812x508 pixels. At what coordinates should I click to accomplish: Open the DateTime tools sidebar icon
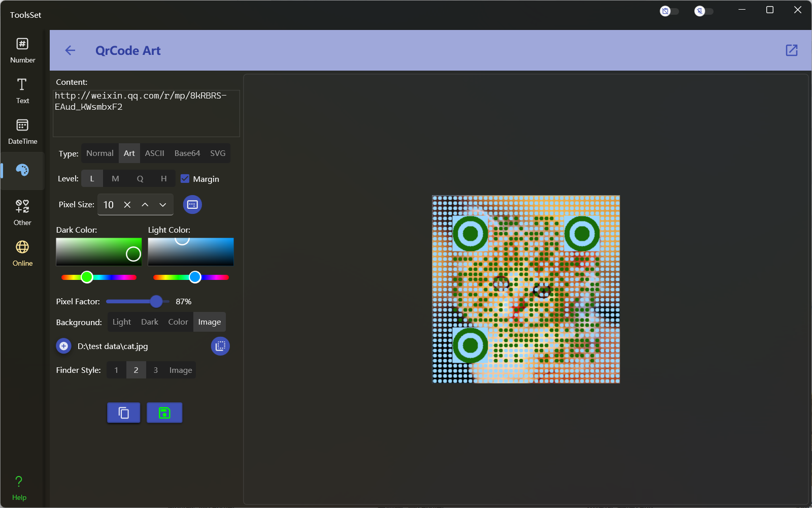pos(22,132)
